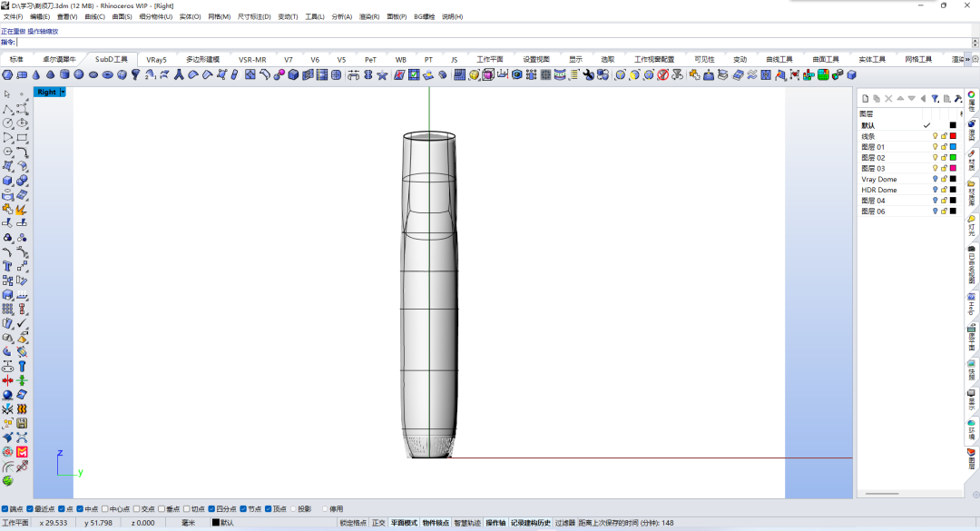Enable the 中心点 center snap checkbox

pyautogui.click(x=105, y=509)
